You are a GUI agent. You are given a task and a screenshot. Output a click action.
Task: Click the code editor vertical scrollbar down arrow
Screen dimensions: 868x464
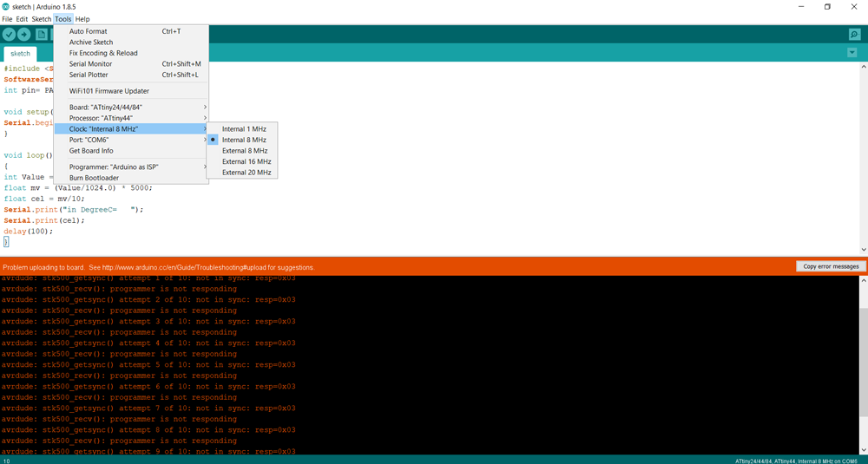(863, 251)
